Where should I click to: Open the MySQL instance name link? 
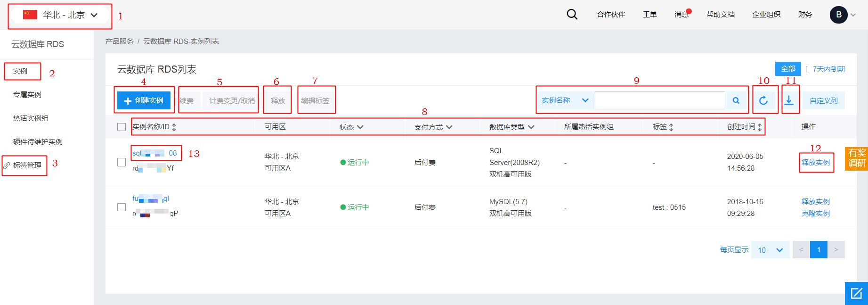[151, 198]
